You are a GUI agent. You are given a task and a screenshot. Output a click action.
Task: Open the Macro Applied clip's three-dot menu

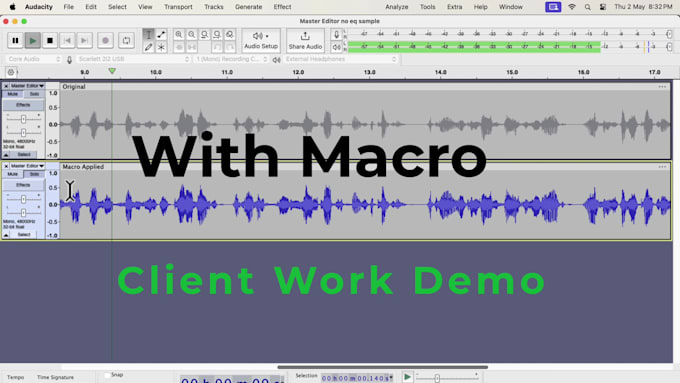pyautogui.click(x=662, y=167)
